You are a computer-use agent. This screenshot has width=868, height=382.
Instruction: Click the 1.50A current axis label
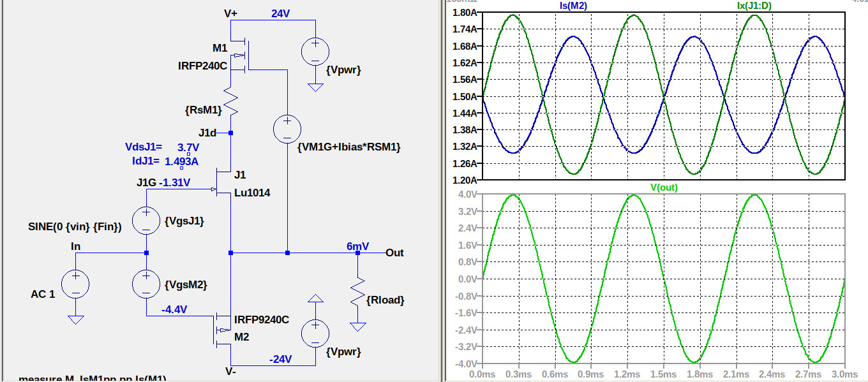[x=464, y=96]
